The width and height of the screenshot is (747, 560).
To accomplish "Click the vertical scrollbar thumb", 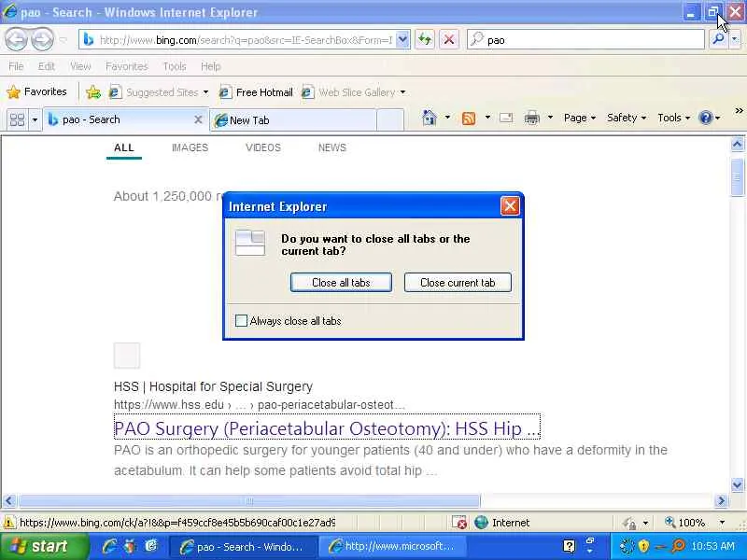I will (x=737, y=177).
